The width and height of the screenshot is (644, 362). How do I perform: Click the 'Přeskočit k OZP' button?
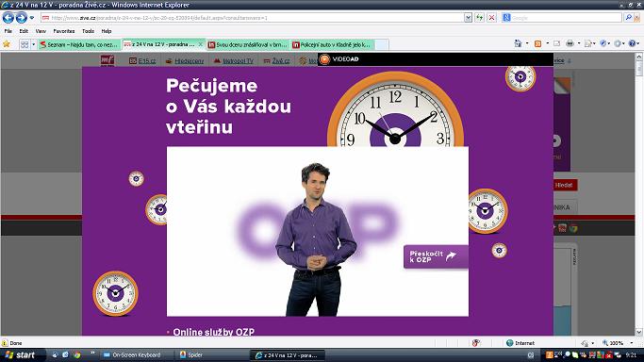tap(436, 257)
